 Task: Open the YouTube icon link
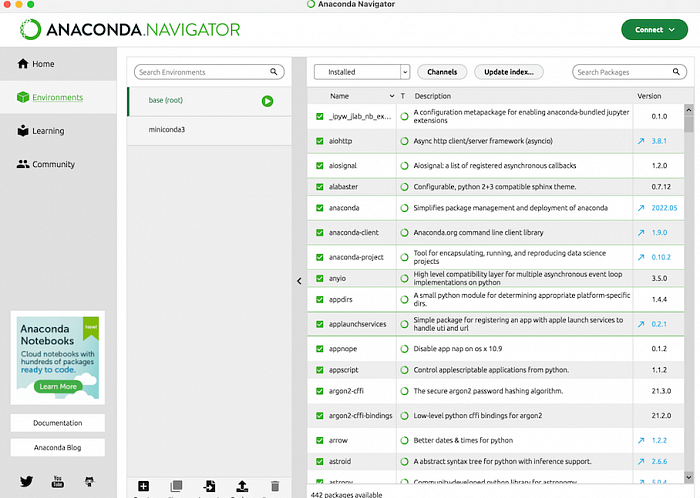click(x=58, y=481)
